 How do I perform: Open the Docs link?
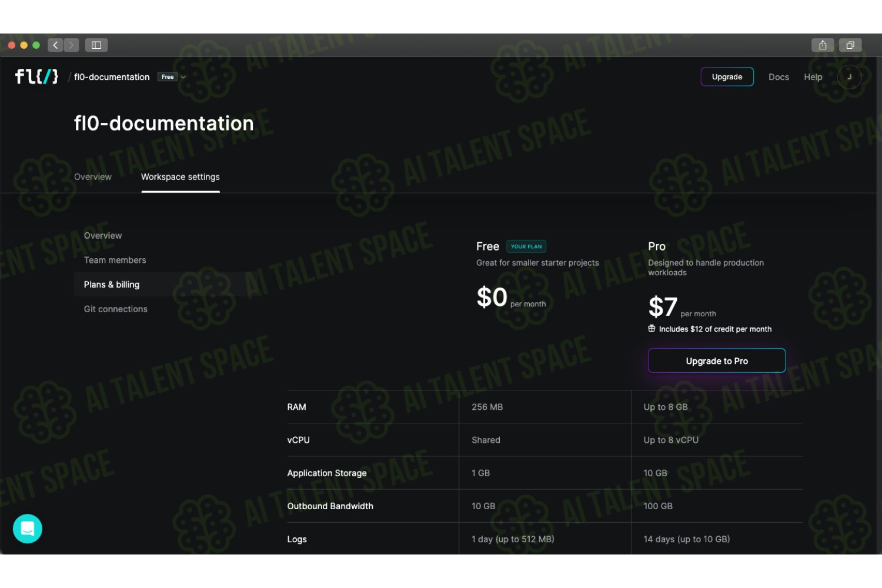[779, 77]
